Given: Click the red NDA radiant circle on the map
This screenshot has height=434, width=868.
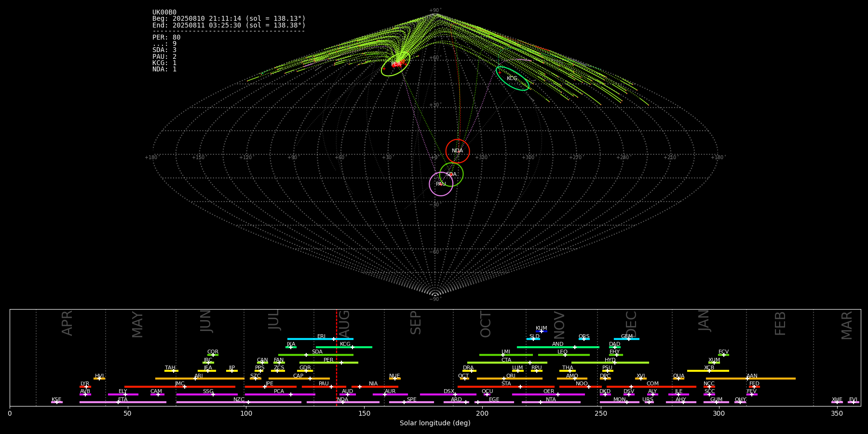Looking at the screenshot, I should click(458, 151).
